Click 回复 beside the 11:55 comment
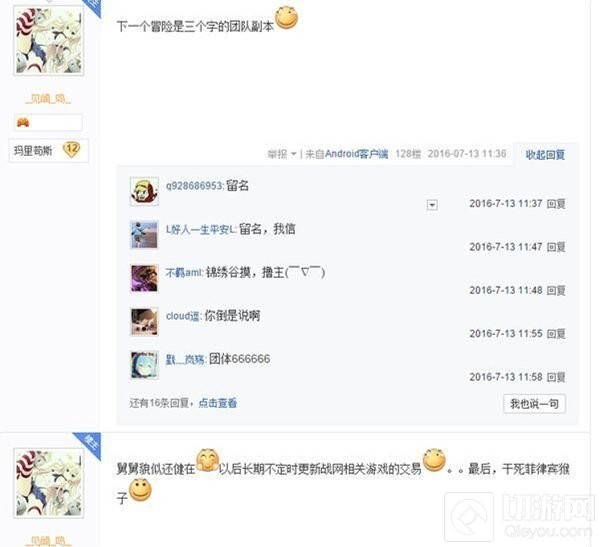The image size is (600, 547). [556, 334]
